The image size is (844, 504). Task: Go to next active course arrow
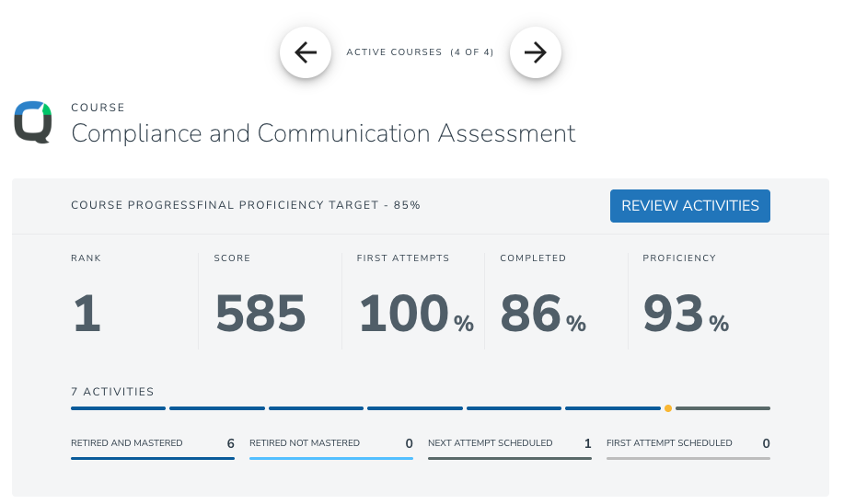point(536,52)
